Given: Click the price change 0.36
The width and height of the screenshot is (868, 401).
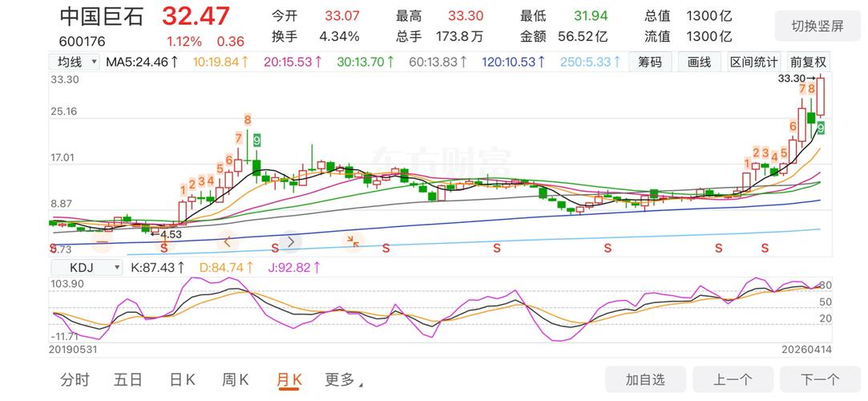Looking at the screenshot, I should [230, 42].
